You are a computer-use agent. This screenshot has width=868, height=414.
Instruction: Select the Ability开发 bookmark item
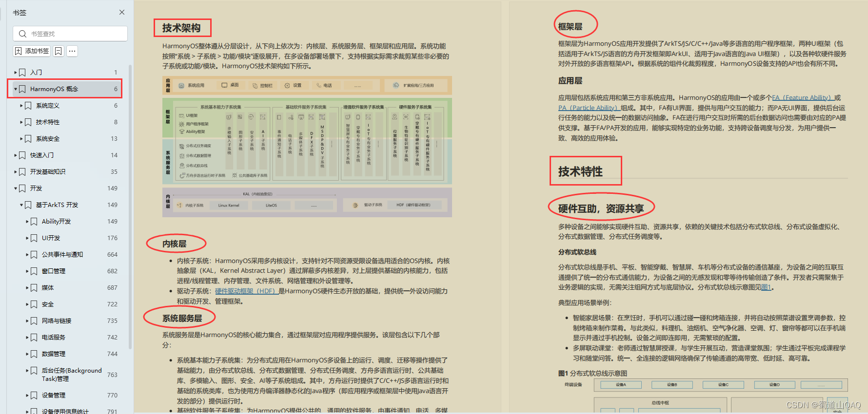56,222
